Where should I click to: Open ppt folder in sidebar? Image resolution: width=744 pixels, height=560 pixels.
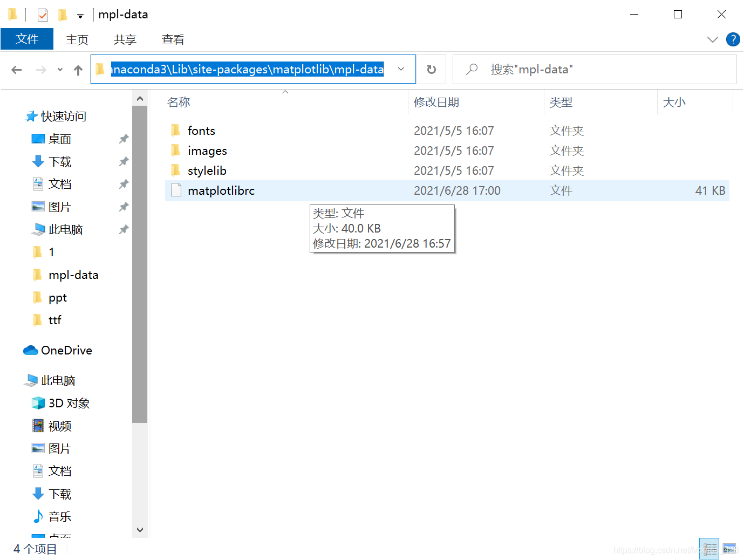(x=57, y=298)
